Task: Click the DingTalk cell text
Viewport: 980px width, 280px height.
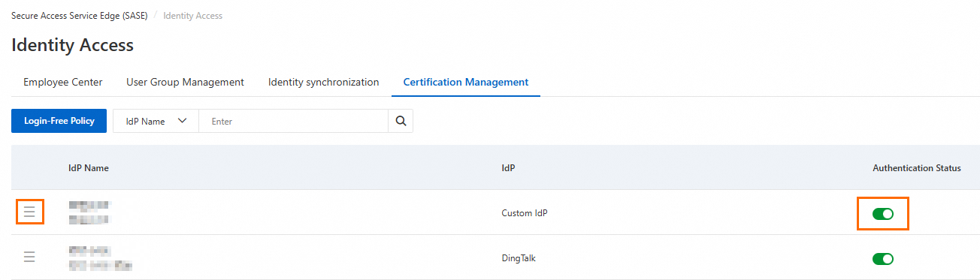Action: [x=519, y=257]
